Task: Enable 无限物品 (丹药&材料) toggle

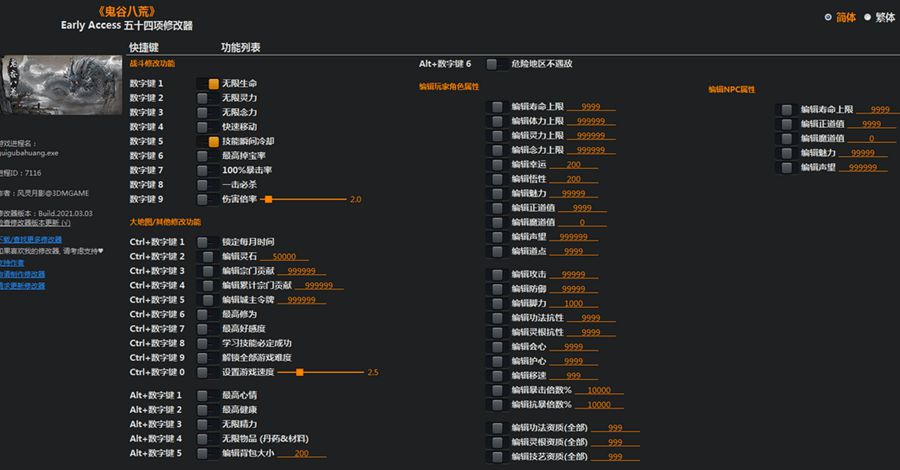Action: pos(203,438)
